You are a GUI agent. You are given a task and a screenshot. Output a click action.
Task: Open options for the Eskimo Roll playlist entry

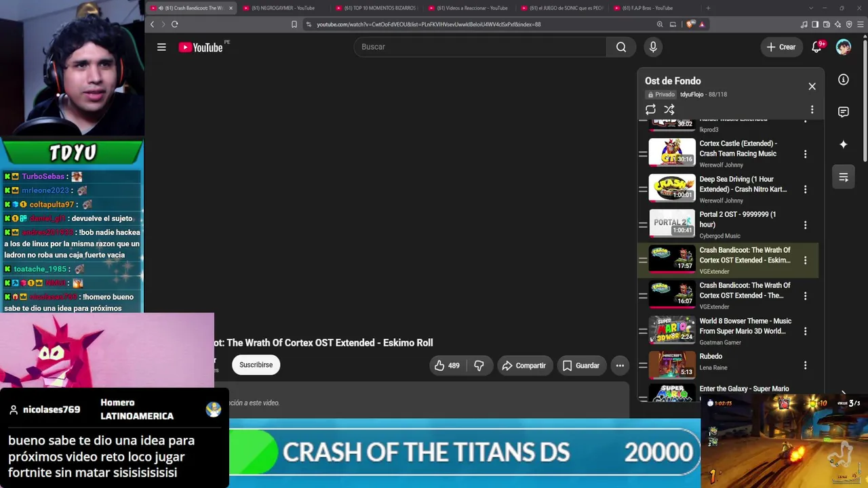coord(805,260)
